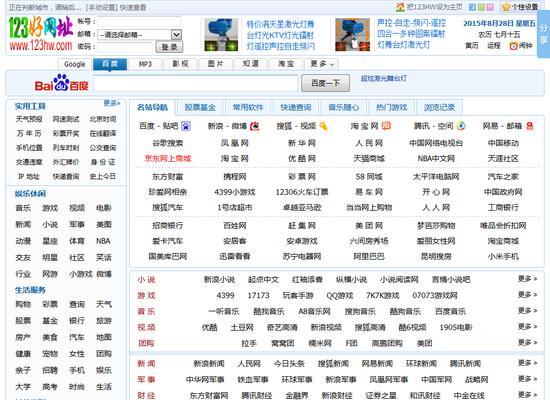550x400 pixels.
Task: Click the 百度一下 search button
Action: (x=326, y=83)
